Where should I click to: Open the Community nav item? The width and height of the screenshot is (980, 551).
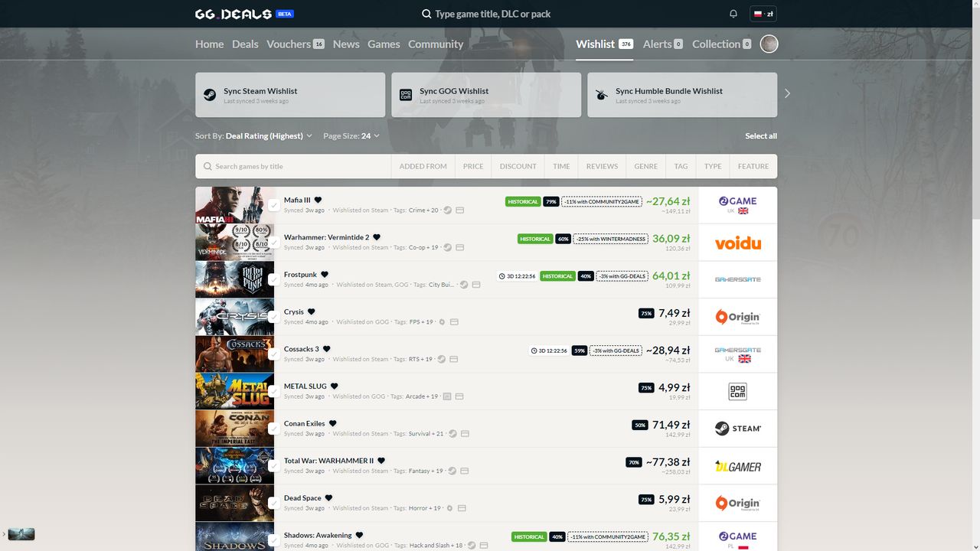(x=436, y=44)
